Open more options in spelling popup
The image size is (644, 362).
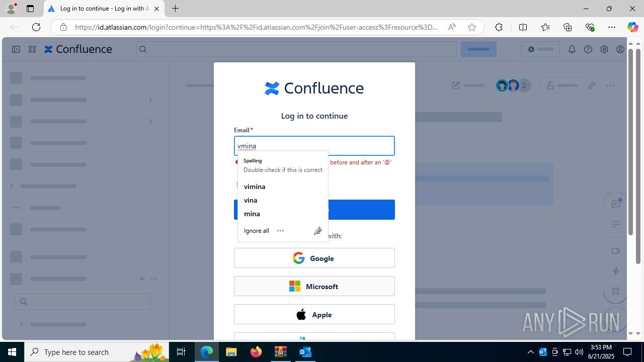tap(280, 231)
